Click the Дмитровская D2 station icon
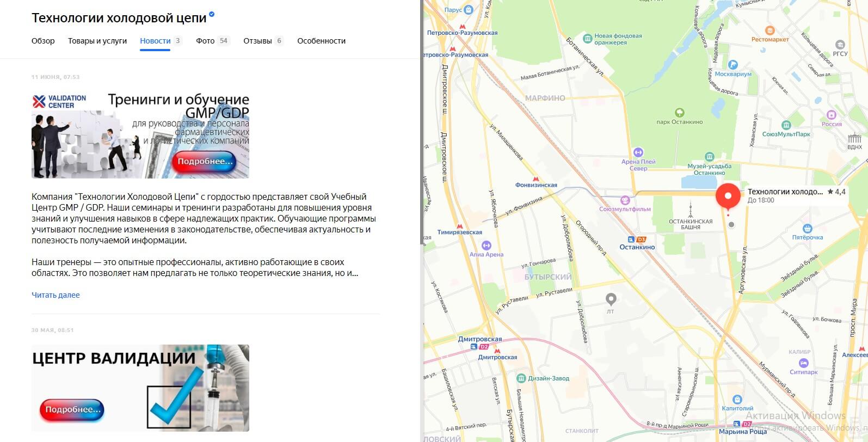868x442 pixels. (480, 347)
